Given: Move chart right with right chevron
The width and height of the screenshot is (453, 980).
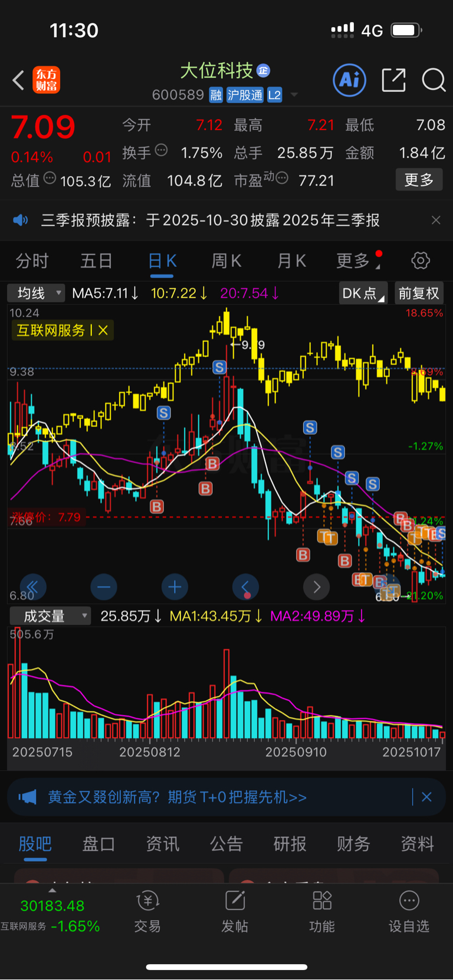Looking at the screenshot, I should pos(316,587).
